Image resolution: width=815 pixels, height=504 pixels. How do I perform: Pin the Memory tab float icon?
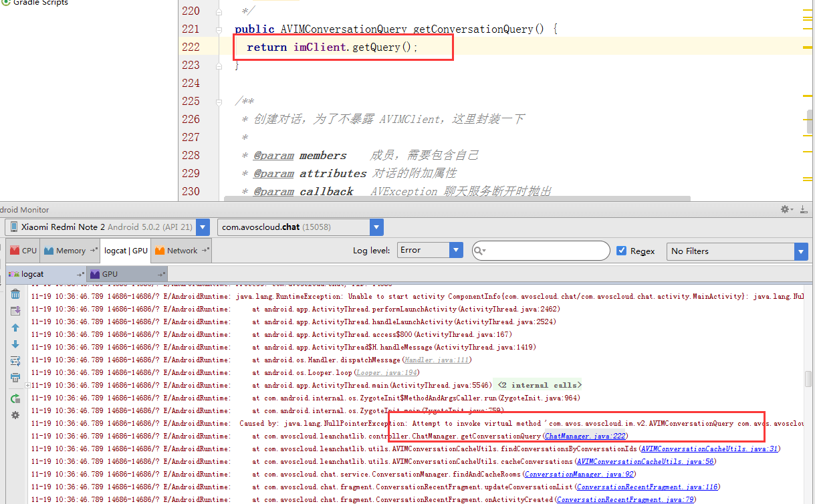coord(93,251)
